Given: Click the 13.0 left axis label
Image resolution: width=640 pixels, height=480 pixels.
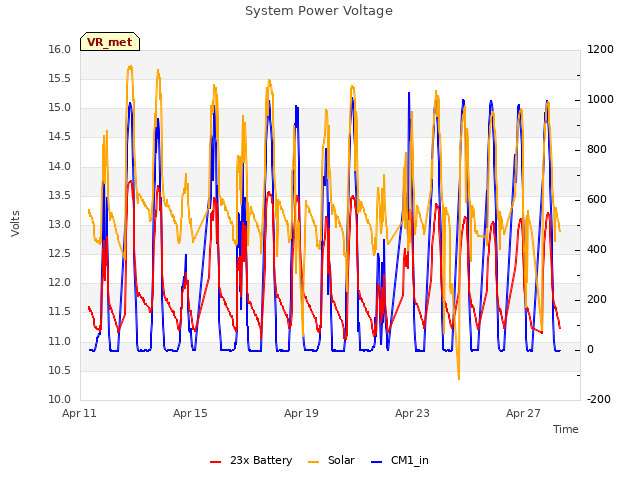Looking at the screenshot, I should click(x=60, y=224).
